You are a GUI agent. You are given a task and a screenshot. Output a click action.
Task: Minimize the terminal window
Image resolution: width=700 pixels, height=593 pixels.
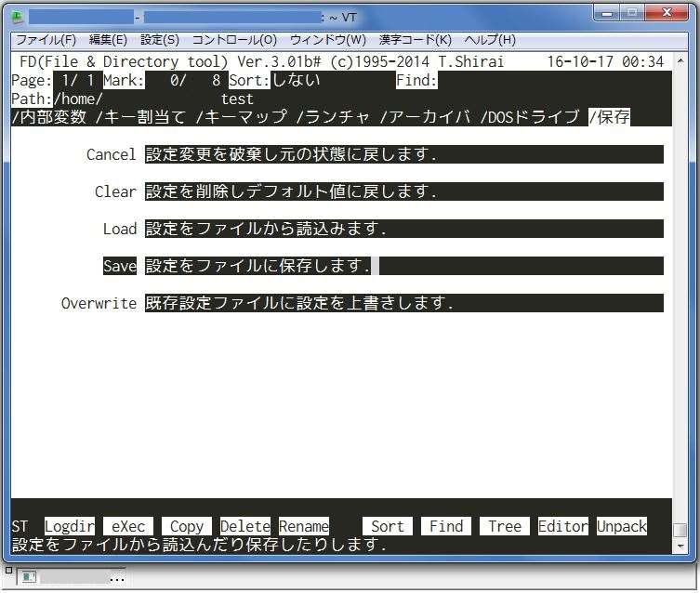click(607, 13)
